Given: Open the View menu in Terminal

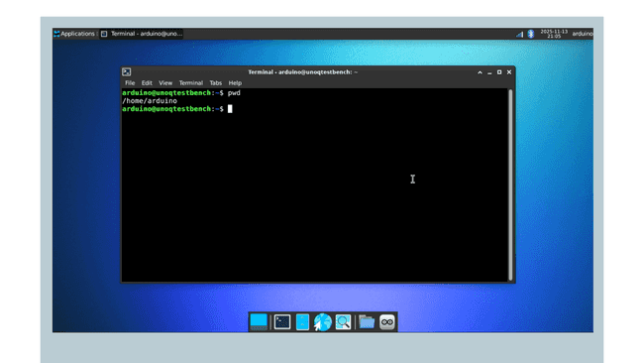Looking at the screenshot, I should [165, 83].
